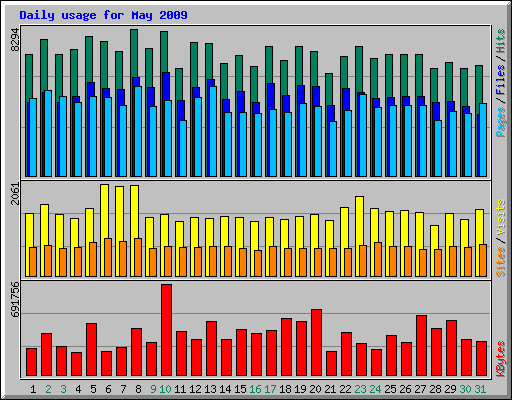This screenshot has height=400, width=512.
Task: Click the cyan Pages bar for day 13
Action: (x=213, y=131)
